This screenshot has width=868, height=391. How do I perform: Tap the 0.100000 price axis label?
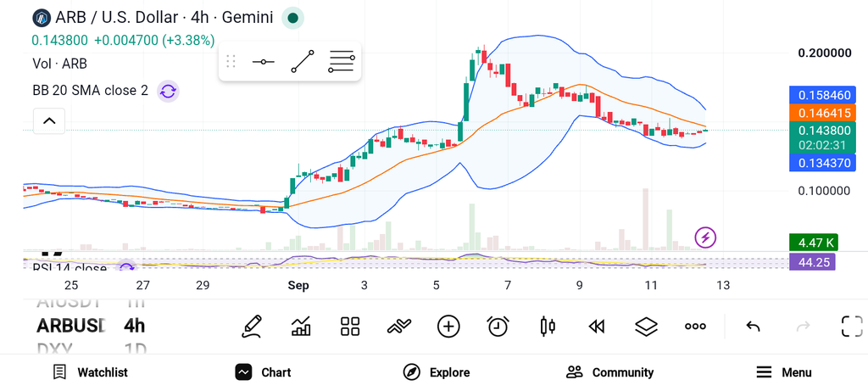pyautogui.click(x=824, y=191)
